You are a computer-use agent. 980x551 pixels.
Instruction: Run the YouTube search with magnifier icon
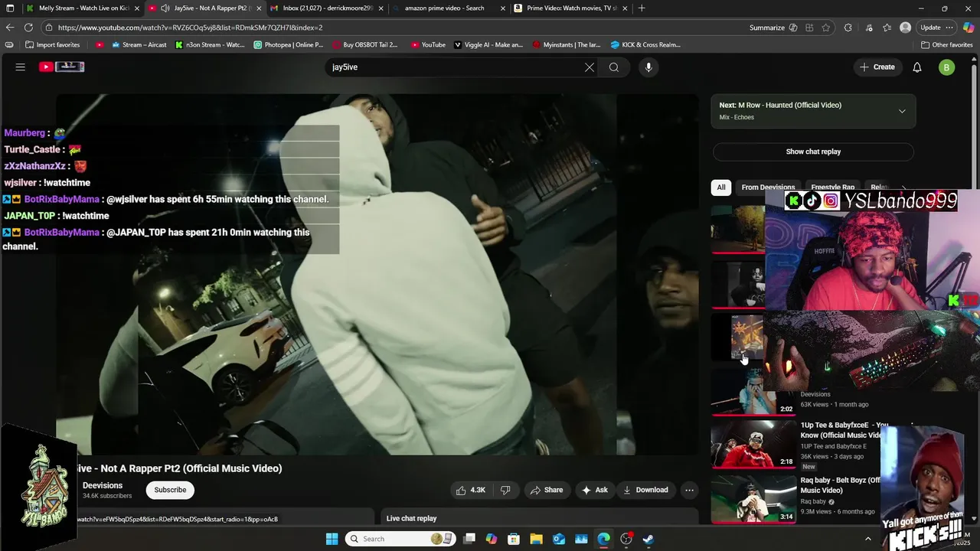(614, 67)
